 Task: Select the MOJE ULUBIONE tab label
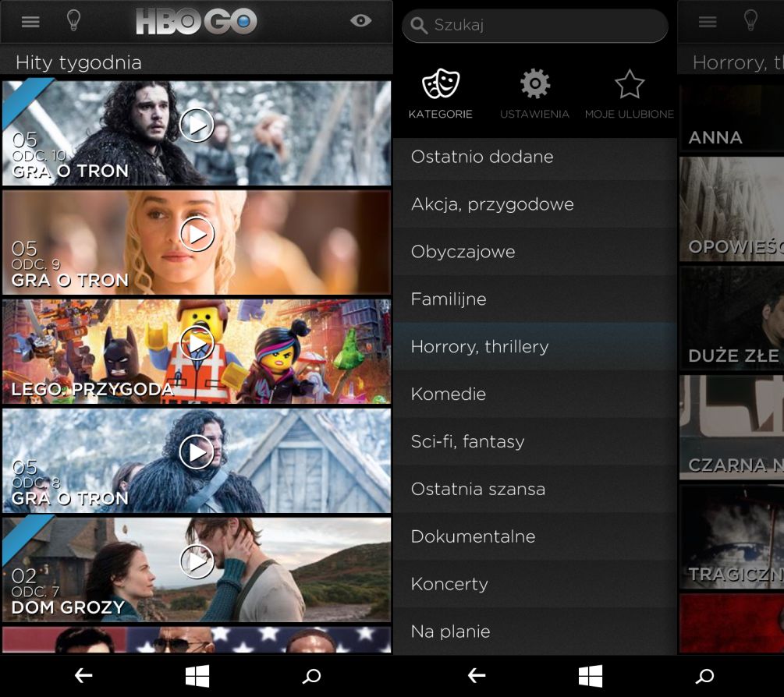(629, 114)
